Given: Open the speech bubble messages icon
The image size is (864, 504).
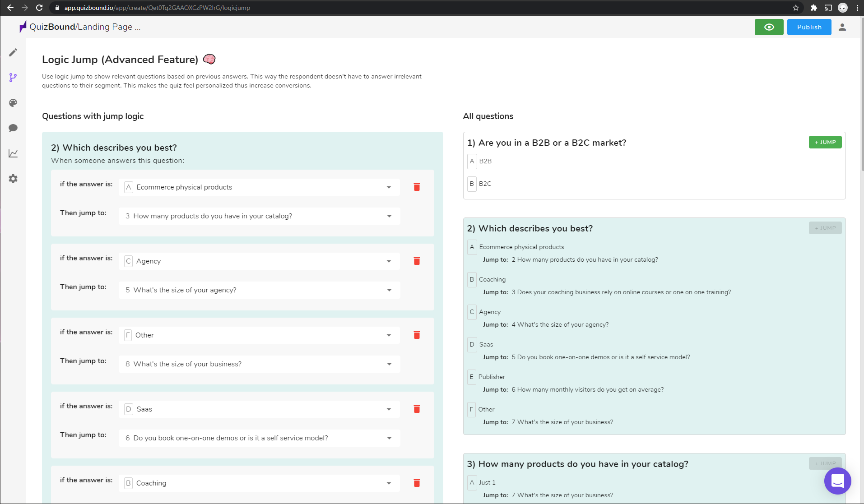Looking at the screenshot, I should (13, 128).
